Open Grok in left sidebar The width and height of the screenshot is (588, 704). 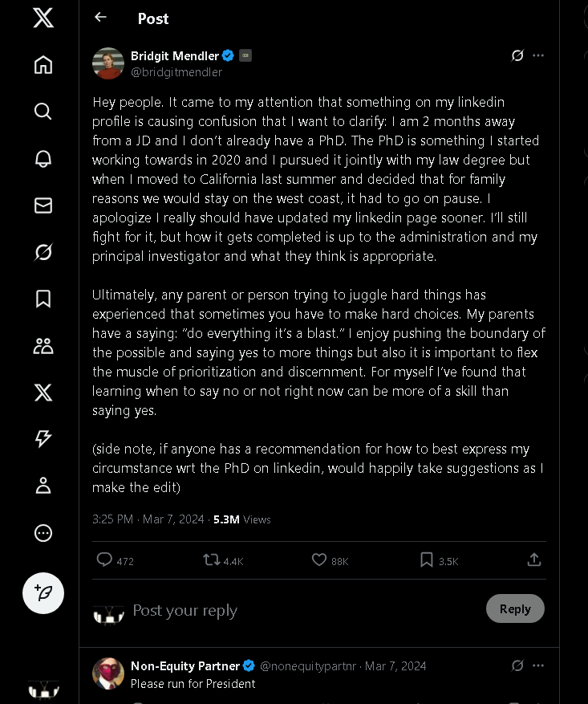pyautogui.click(x=43, y=252)
